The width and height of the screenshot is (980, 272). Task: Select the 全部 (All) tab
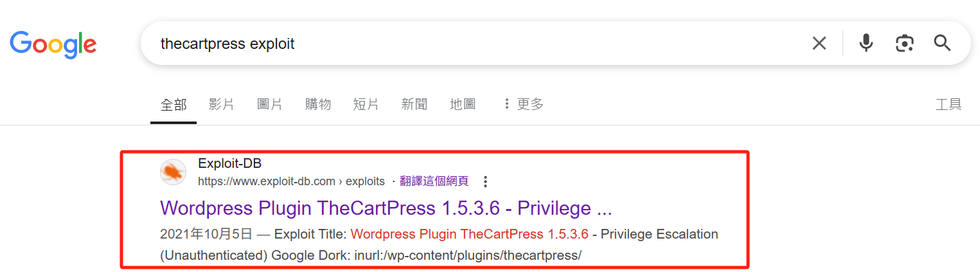[x=174, y=104]
